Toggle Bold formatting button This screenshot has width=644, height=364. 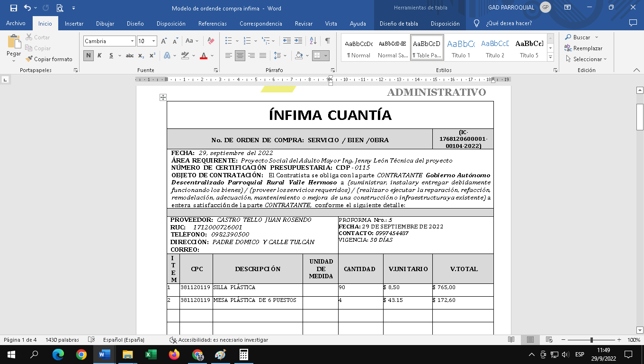(x=89, y=55)
